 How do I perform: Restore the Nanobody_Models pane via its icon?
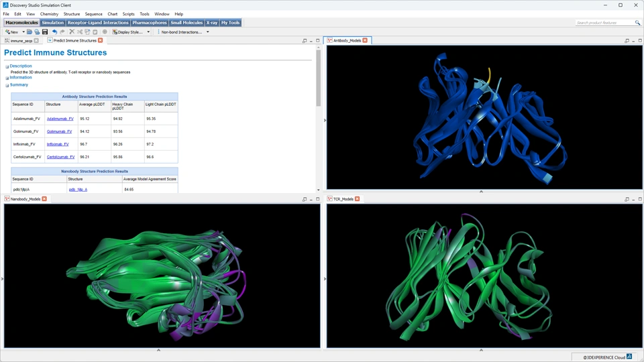(305, 199)
